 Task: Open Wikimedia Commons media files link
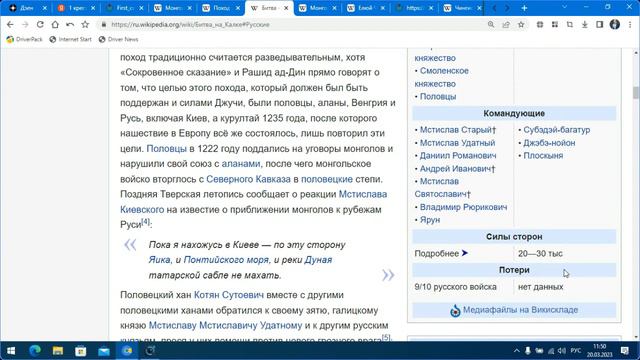coord(520,310)
